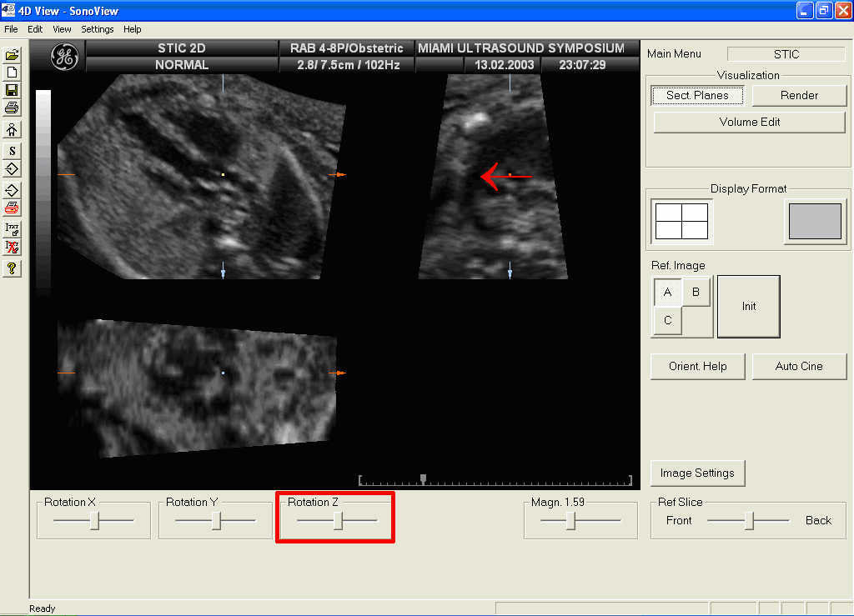Open the Help menu

[x=132, y=29]
